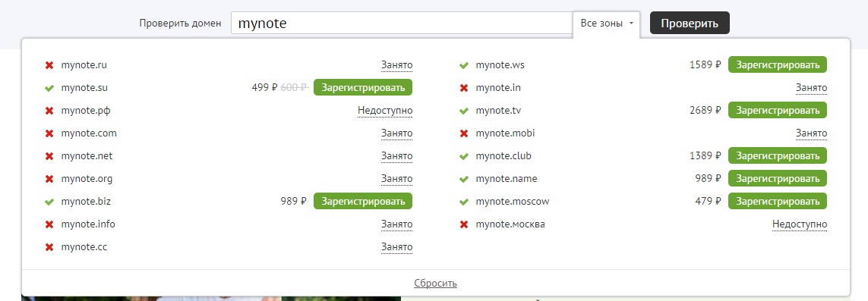
Task: Click Занято status for mynote.mobi
Action: (x=811, y=133)
